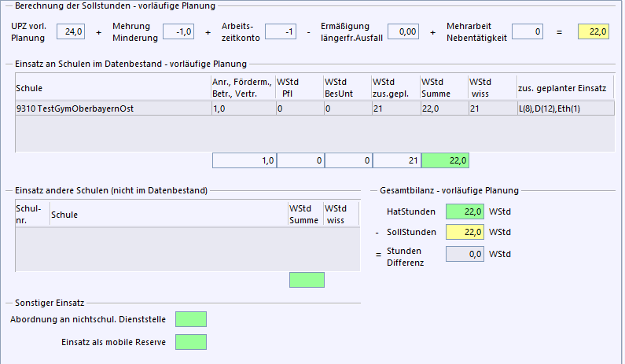This screenshot has width=625, height=364.
Task: Click the green HatStunden field
Action: (x=465, y=211)
